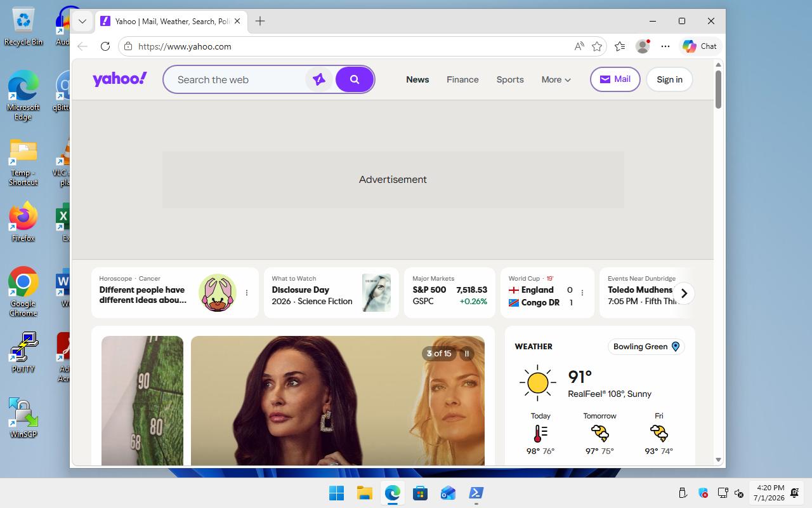Go to the Yahoo logo home link
Viewport: 812px width, 508px height.
120,79
